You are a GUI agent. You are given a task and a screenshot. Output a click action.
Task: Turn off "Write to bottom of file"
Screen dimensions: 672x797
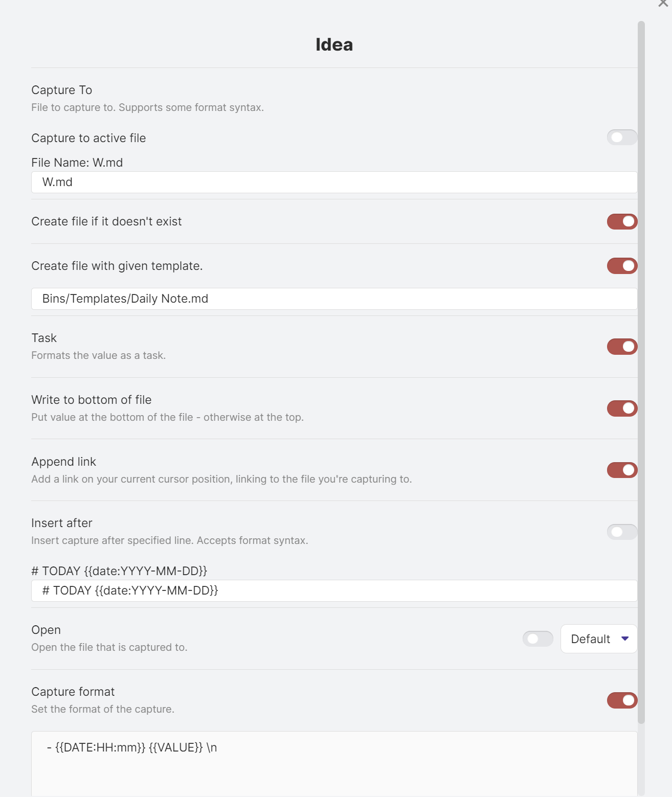(621, 408)
